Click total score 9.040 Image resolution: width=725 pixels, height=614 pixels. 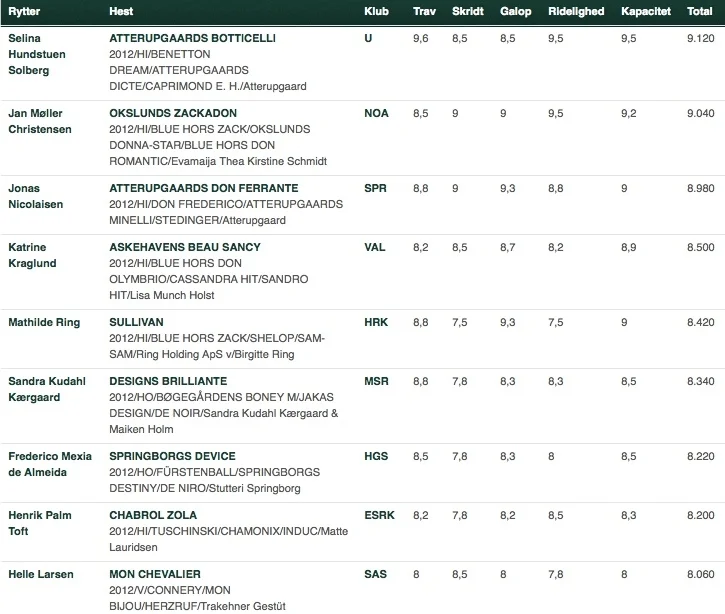coord(700,113)
